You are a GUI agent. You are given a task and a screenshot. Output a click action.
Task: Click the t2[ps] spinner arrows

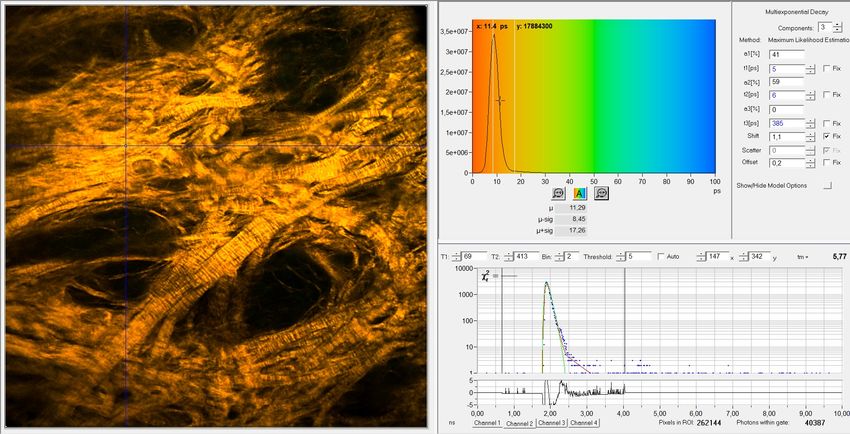[x=810, y=95]
